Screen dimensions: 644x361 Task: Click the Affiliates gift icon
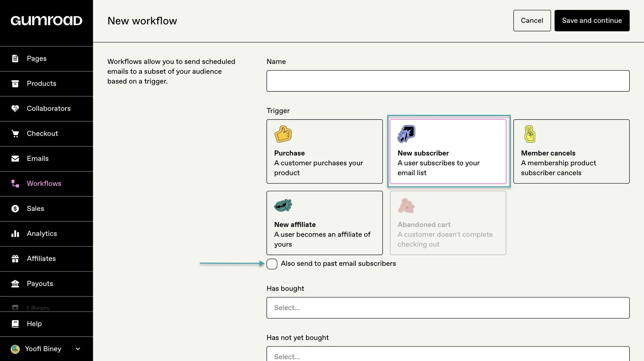click(15, 259)
